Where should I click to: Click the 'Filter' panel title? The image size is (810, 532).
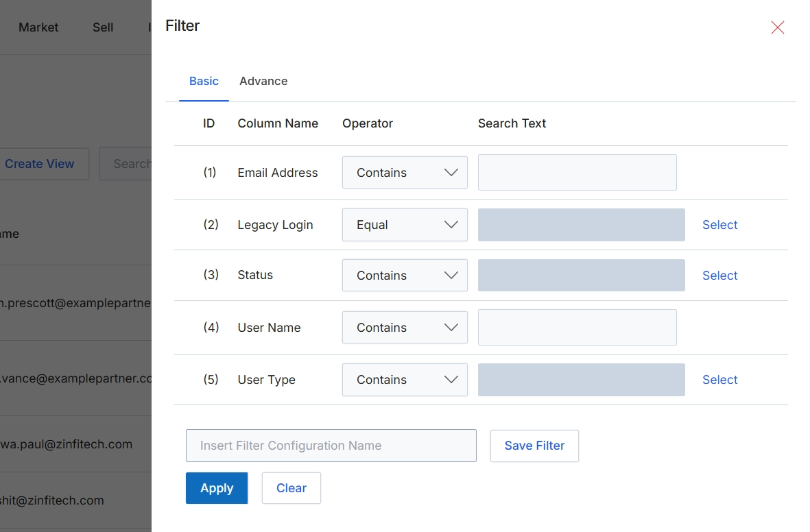182,26
